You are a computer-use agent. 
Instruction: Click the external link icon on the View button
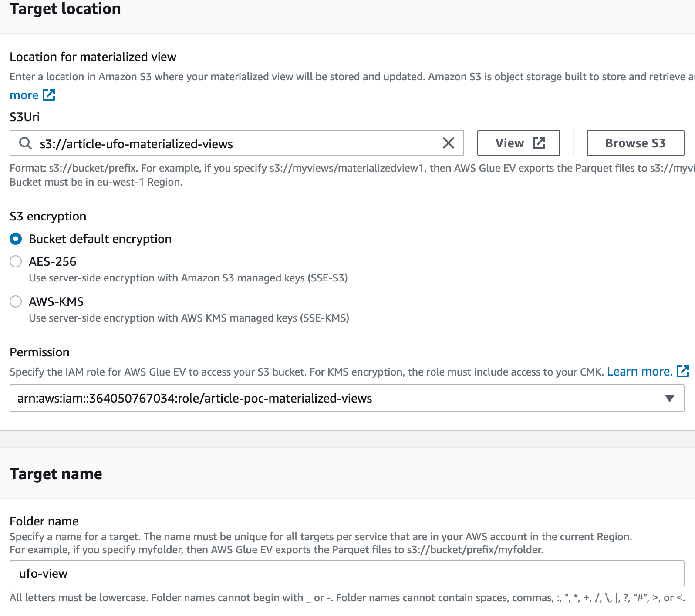(540, 142)
